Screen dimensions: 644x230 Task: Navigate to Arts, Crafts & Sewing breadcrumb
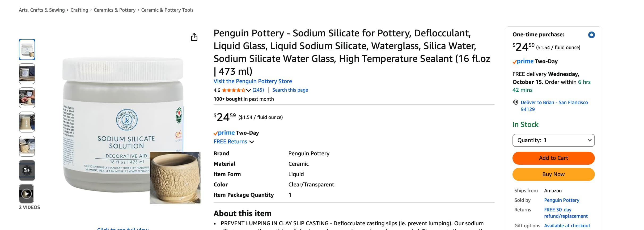point(42,10)
